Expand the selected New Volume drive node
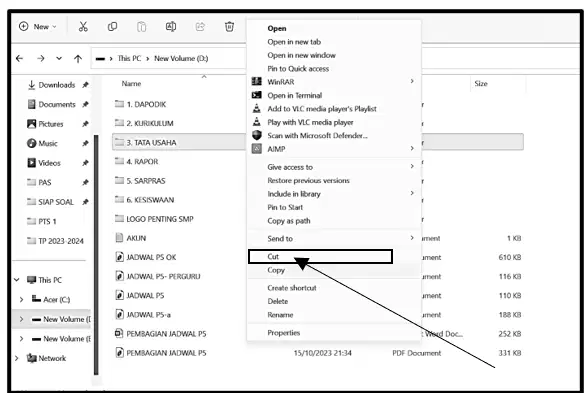This screenshot has width=586, height=393. click(x=21, y=319)
